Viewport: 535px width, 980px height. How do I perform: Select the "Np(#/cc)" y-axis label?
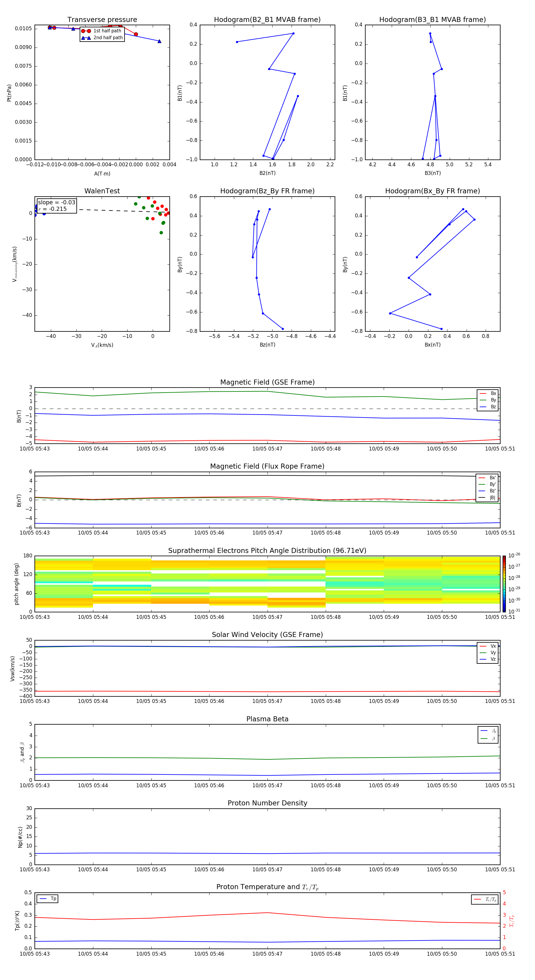pos(20,837)
